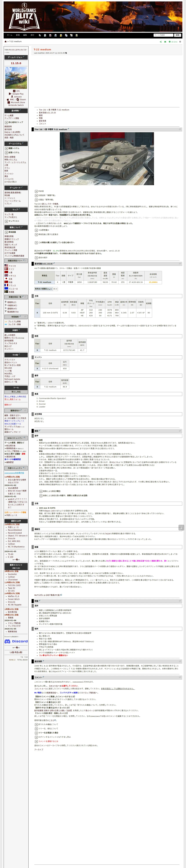Open the settings gear icon near the page title
Image resolution: width=186 pixels, height=868 pixels.
point(180,42)
